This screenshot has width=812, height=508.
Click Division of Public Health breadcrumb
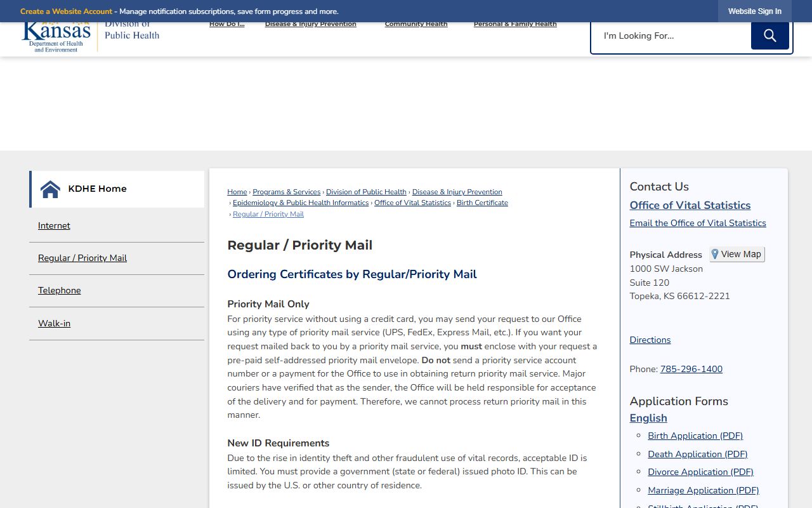pos(366,192)
